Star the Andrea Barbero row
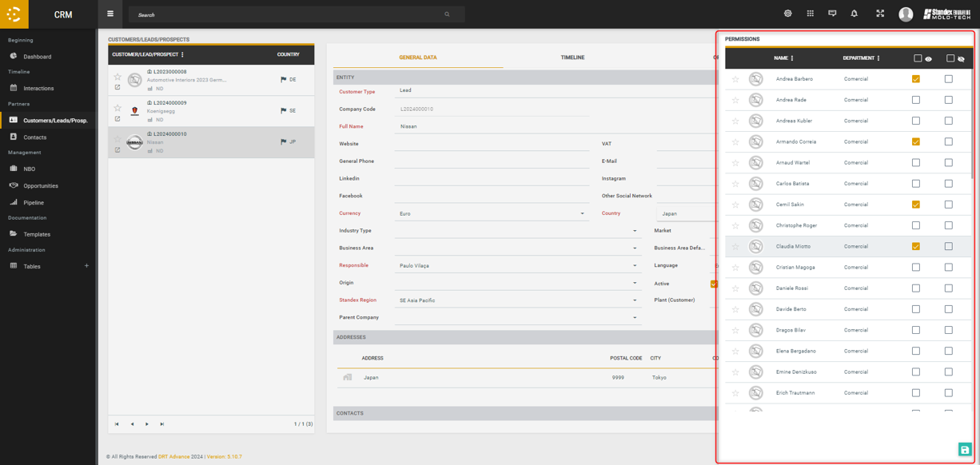The height and width of the screenshot is (465, 980). (x=735, y=79)
